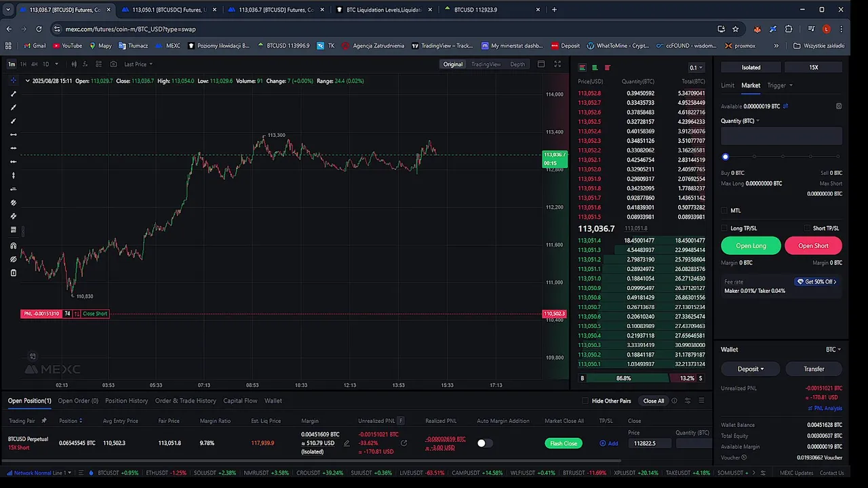This screenshot has height=488, width=868.
Task: Show bids-only green order book view
Action: (595, 68)
